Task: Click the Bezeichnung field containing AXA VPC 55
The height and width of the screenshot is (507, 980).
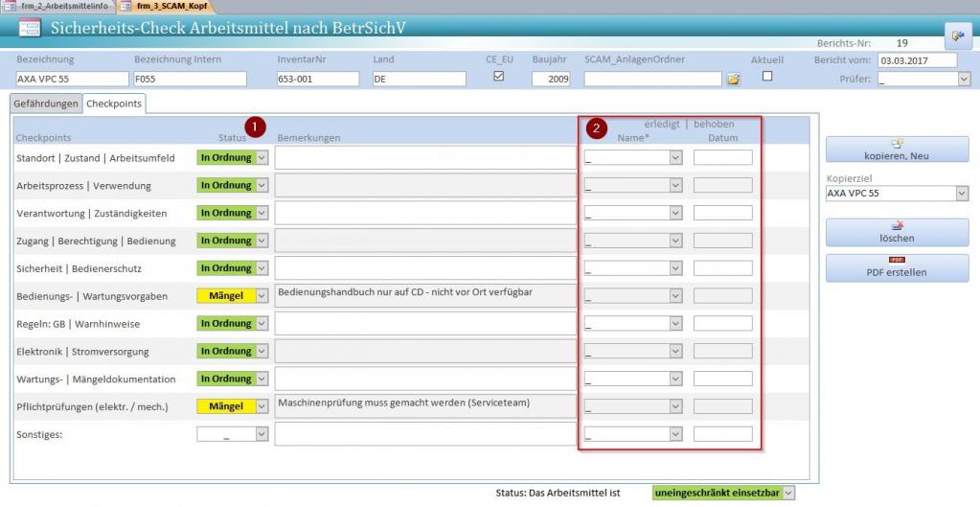Action: (x=72, y=80)
